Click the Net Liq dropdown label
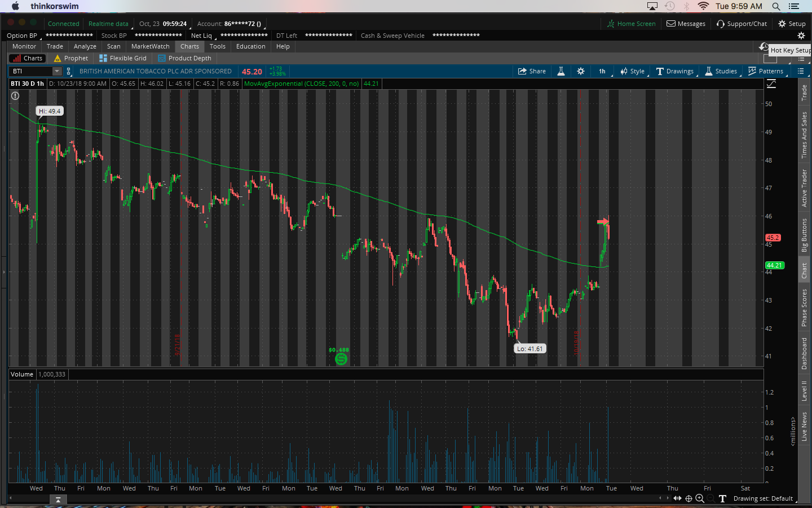Viewport: 812px width, 508px height. tap(202, 36)
